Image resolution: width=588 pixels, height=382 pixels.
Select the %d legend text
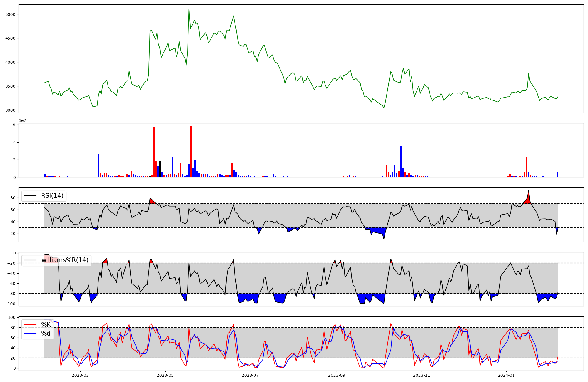click(46, 334)
